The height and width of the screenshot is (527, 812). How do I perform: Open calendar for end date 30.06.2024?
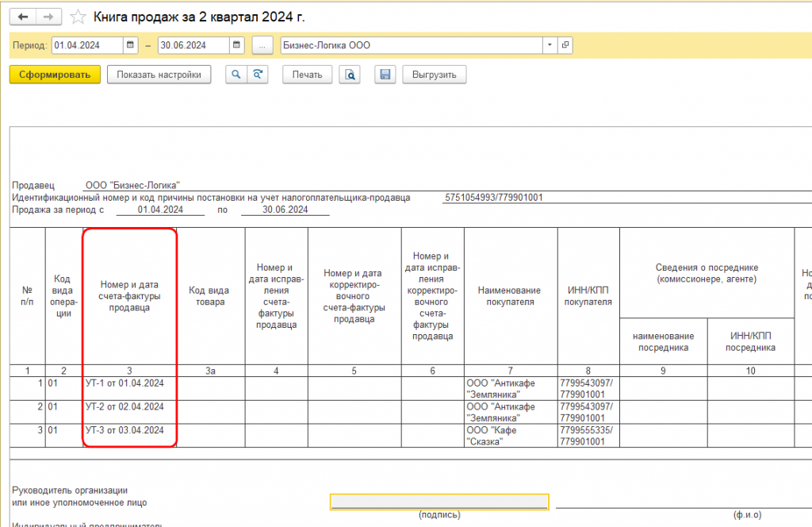click(x=236, y=45)
